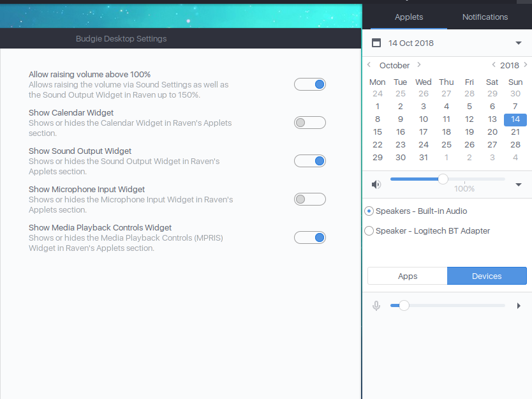Image resolution: width=532 pixels, height=399 pixels.
Task: Turn off Show Sound Output Widget
Action: (310, 161)
